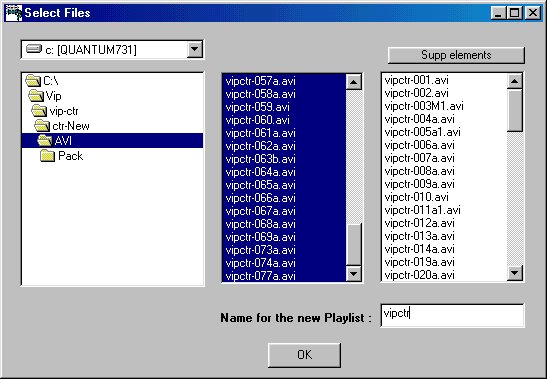Click up arrow of the middle file list scrollbar
Image resolution: width=547 pixels, height=379 pixels.
point(353,82)
